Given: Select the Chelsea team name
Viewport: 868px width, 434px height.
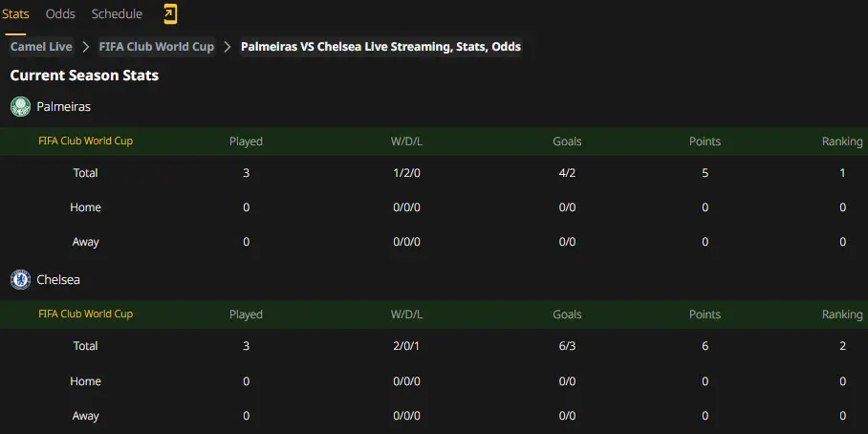Looking at the screenshot, I should point(58,279).
